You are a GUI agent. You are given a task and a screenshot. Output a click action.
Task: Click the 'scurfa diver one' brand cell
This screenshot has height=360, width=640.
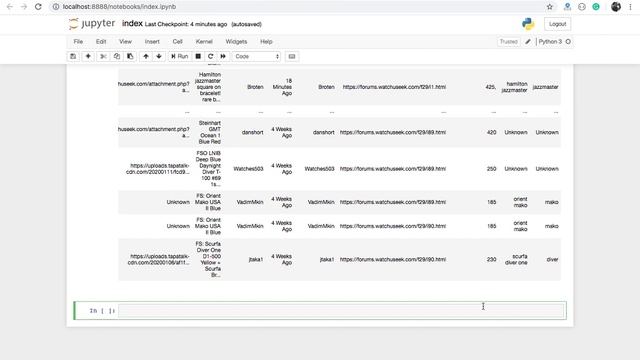pyautogui.click(x=516, y=259)
